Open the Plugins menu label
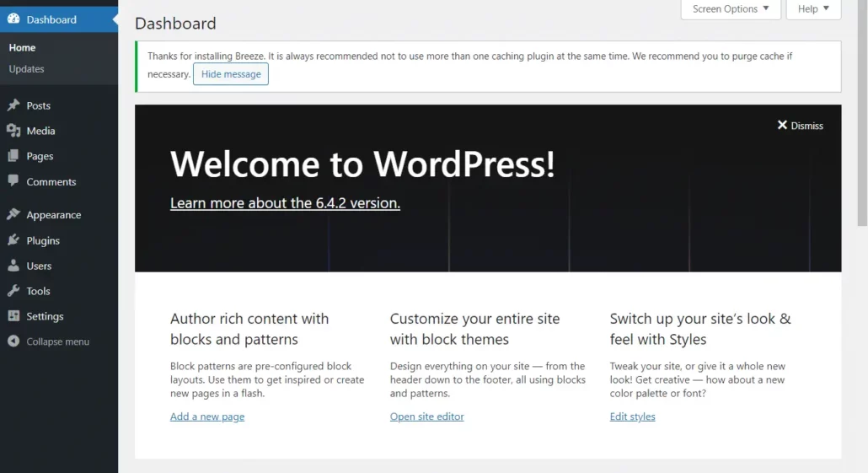Viewport: 868px width, 473px height. point(43,240)
